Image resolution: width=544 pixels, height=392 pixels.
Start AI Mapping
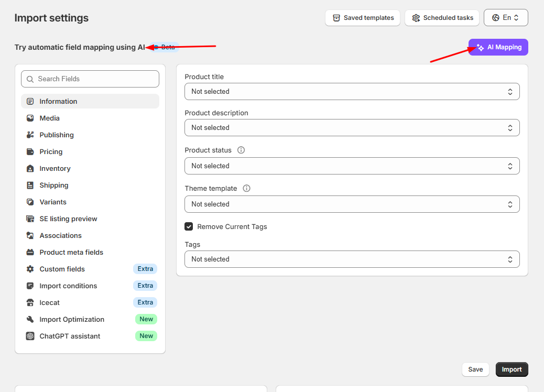pos(498,47)
